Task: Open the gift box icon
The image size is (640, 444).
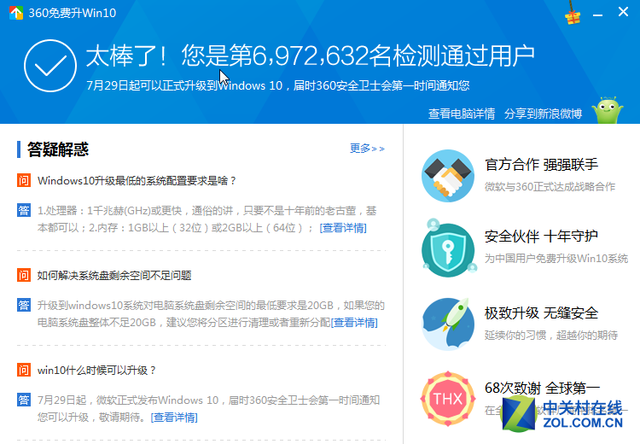Action: coord(573,13)
